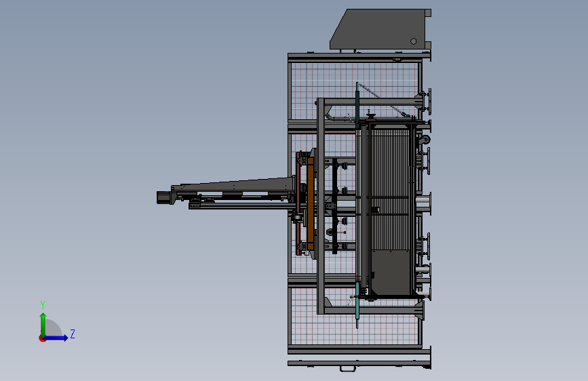Select the dark solid panel below the fins
The height and width of the screenshot is (381, 588).
[391, 273]
